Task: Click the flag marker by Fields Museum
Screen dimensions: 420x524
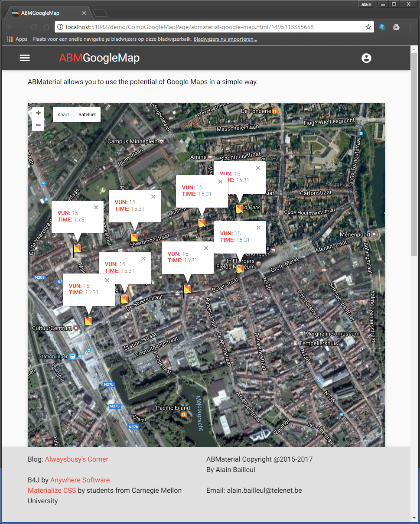Action: (240, 269)
